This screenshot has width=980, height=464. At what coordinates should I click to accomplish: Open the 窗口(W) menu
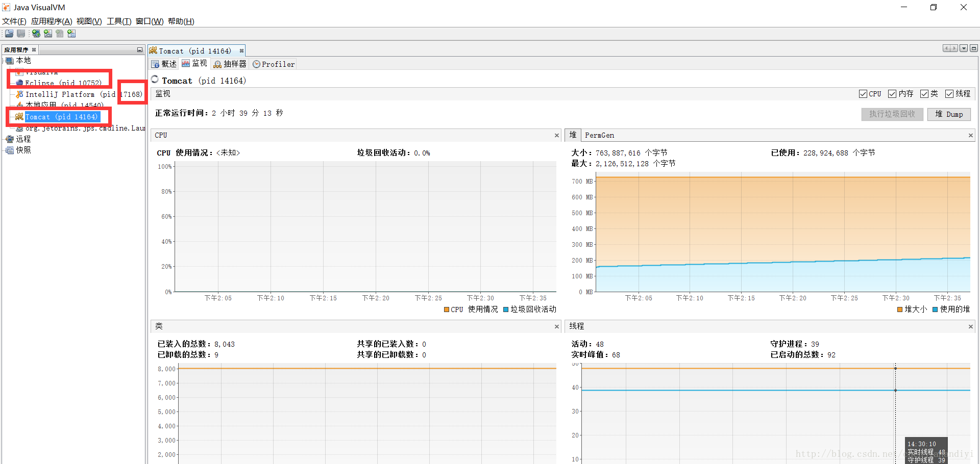coord(150,21)
